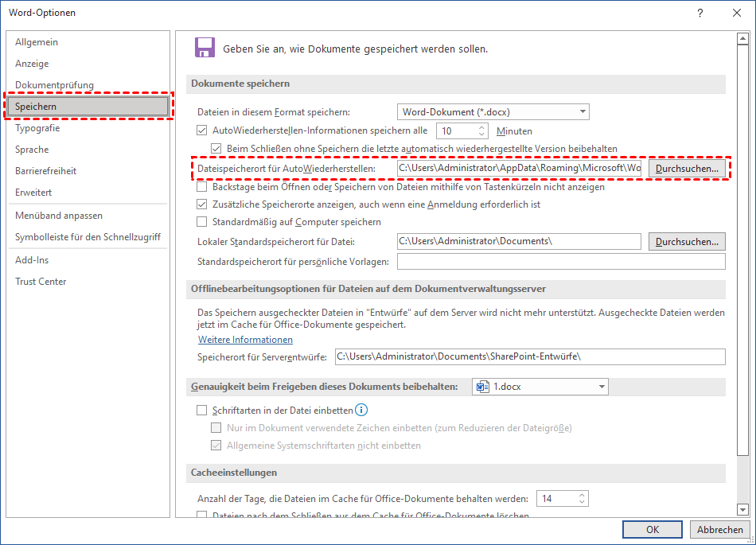Switch to Menüband anpassen category
The image size is (756, 545).
click(x=59, y=216)
